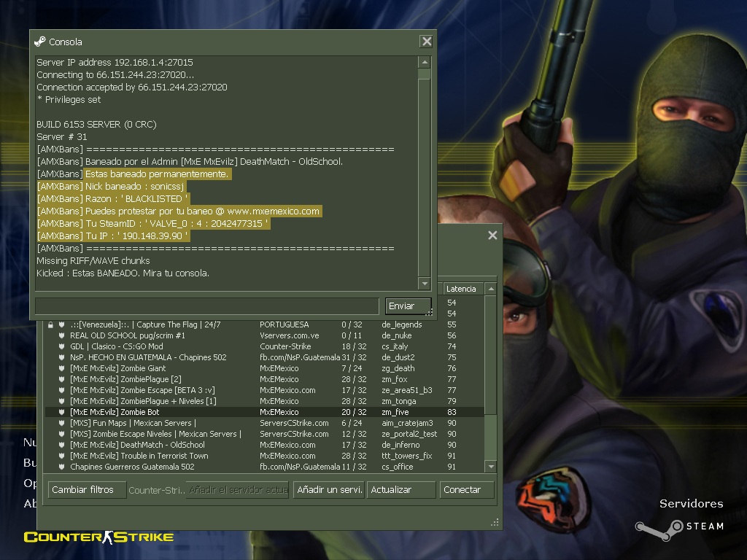The image size is (747, 560).
Task: Open Cambiar filtros to change server filters
Action: coord(88,489)
